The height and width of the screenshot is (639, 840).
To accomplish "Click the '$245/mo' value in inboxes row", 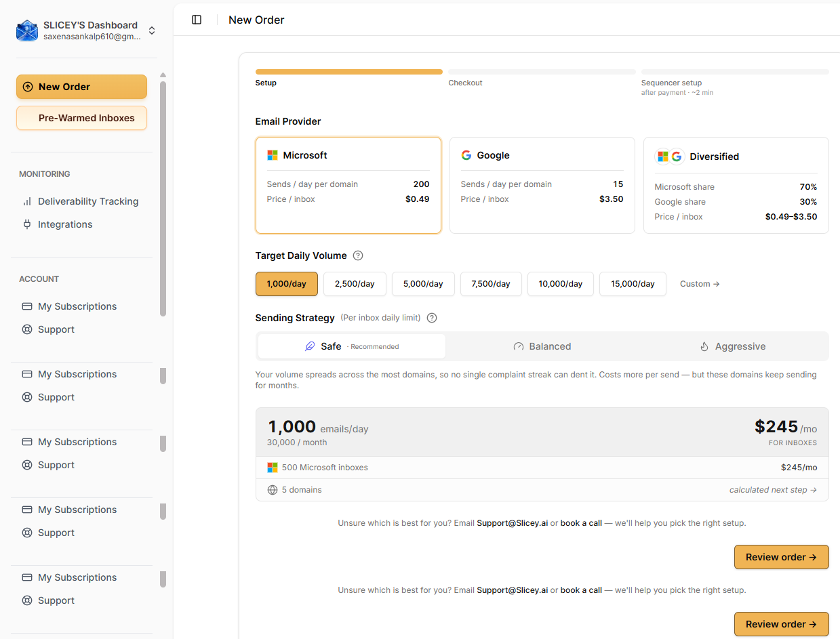I will (799, 468).
